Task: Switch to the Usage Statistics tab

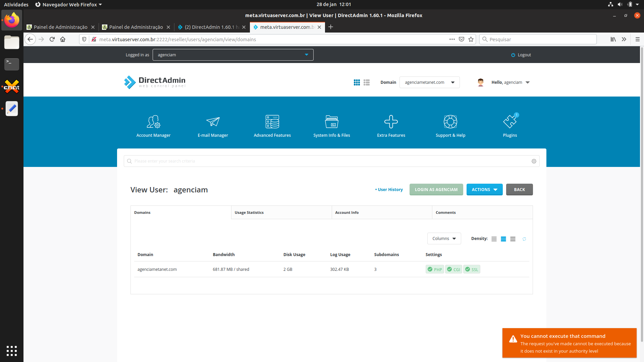Action: point(281,213)
